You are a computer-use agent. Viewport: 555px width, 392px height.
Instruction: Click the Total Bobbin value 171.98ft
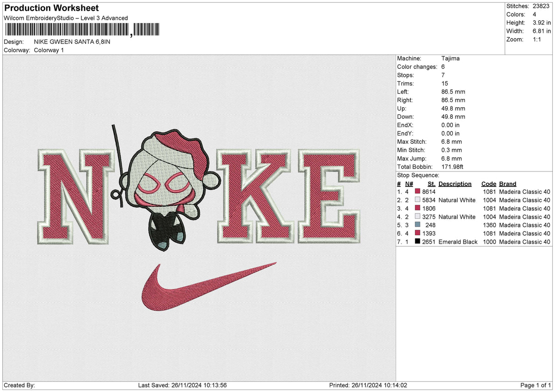454,167
